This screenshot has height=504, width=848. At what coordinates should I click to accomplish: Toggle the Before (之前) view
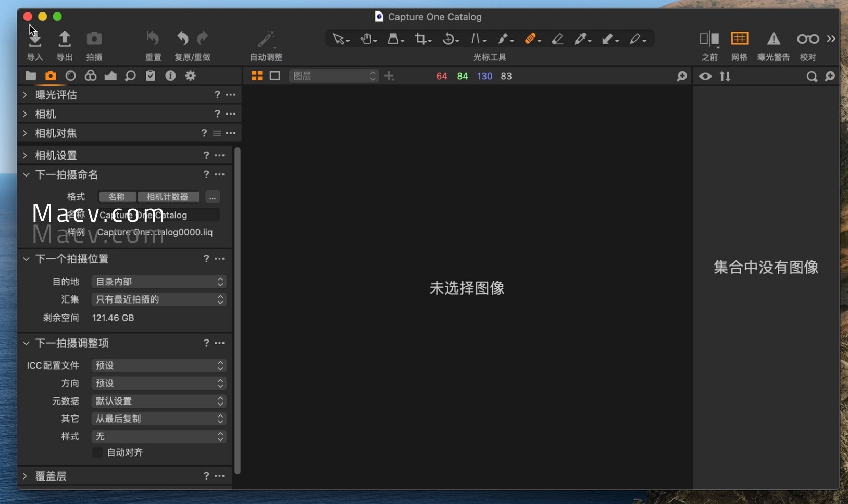[x=709, y=39]
